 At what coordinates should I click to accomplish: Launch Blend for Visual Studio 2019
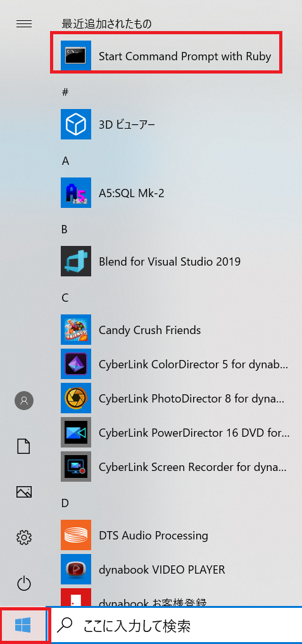tap(166, 261)
